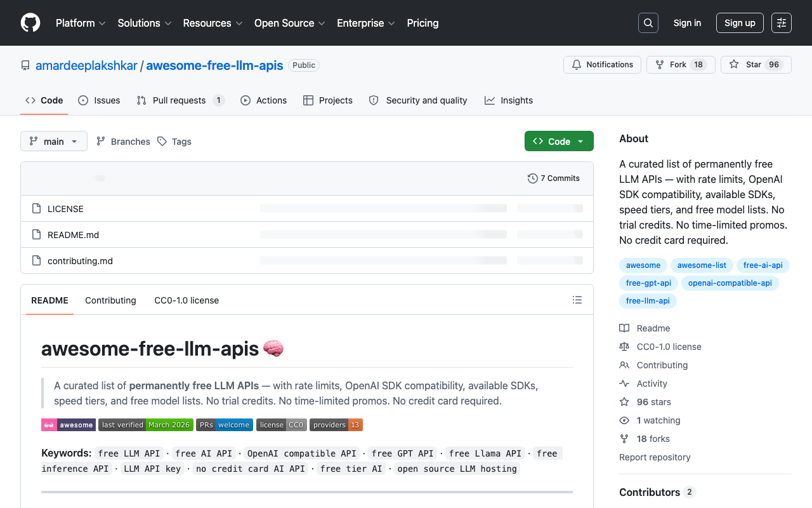The height and width of the screenshot is (508, 812).
Task: Open the Issues tab
Action: tap(99, 100)
